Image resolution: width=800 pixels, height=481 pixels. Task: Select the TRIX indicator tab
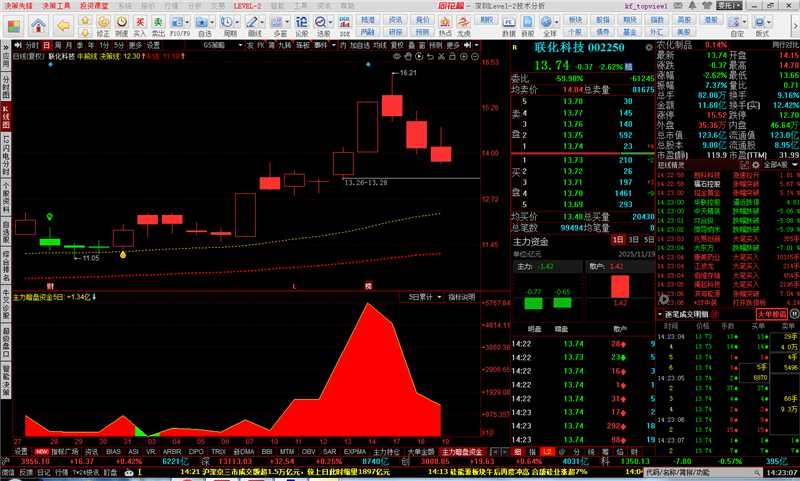pyautogui.click(x=218, y=452)
